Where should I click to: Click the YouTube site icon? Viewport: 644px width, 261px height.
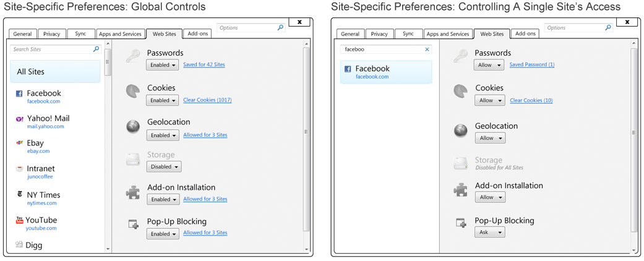[x=20, y=220]
